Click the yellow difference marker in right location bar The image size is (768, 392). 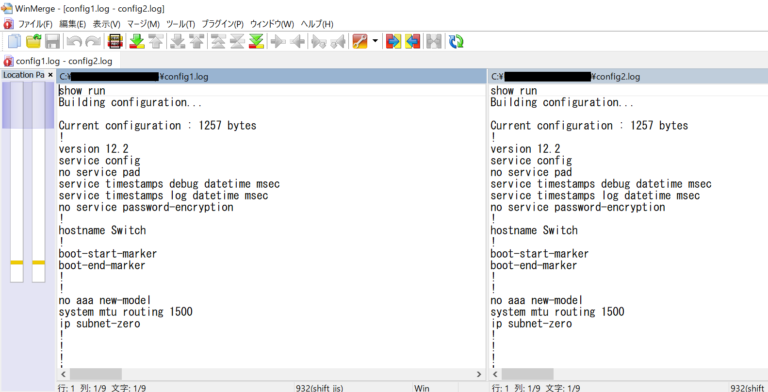[x=38, y=263]
